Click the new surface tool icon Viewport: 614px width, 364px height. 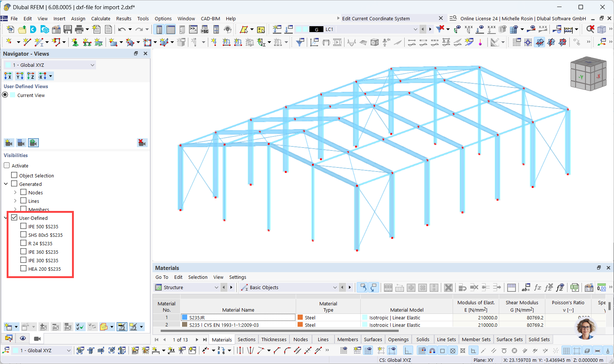(113, 42)
